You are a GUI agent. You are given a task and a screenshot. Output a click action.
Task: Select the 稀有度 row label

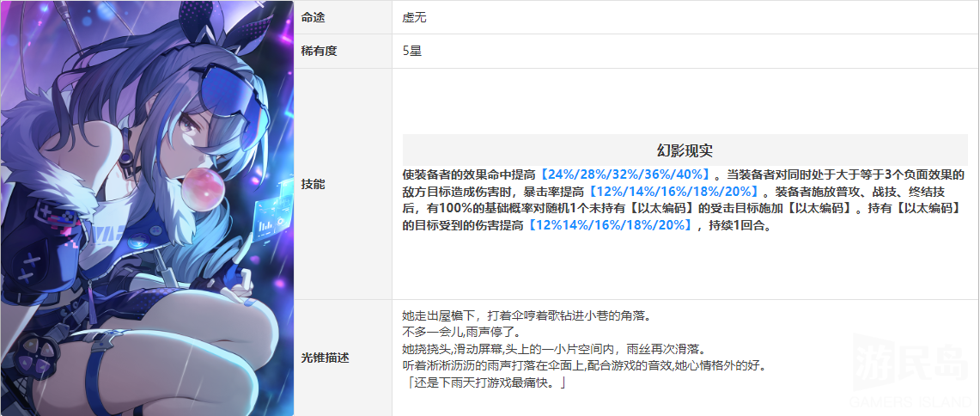[x=320, y=52]
